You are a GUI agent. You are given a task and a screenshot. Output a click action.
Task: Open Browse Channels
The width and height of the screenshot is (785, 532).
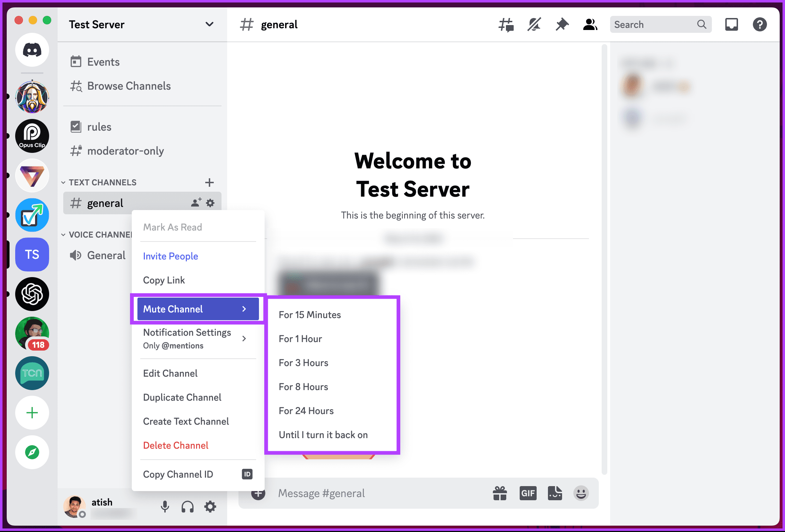click(x=142, y=86)
